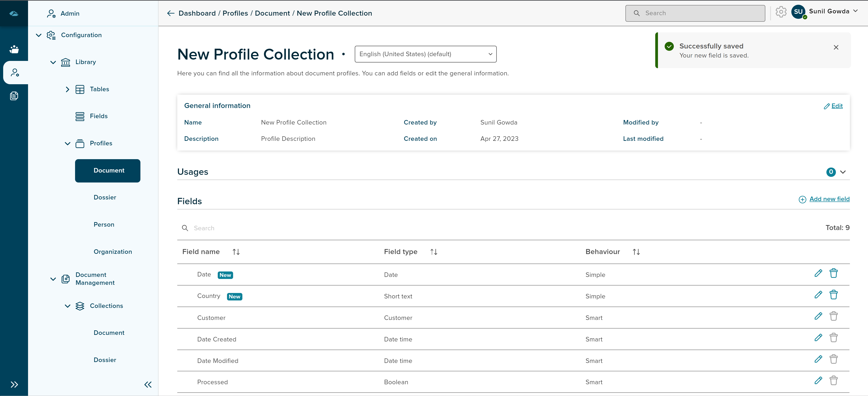
Task: Select Dossier under Profiles in sidebar
Action: pos(105,197)
